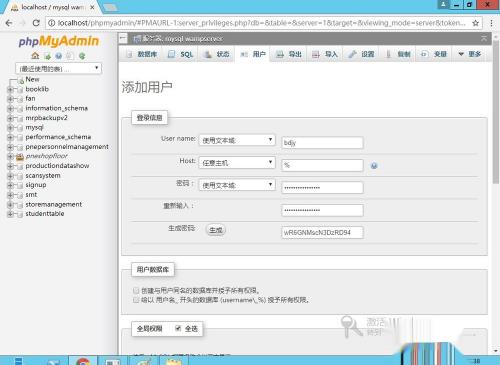Click the New database icon in the tree

[x=21, y=80]
